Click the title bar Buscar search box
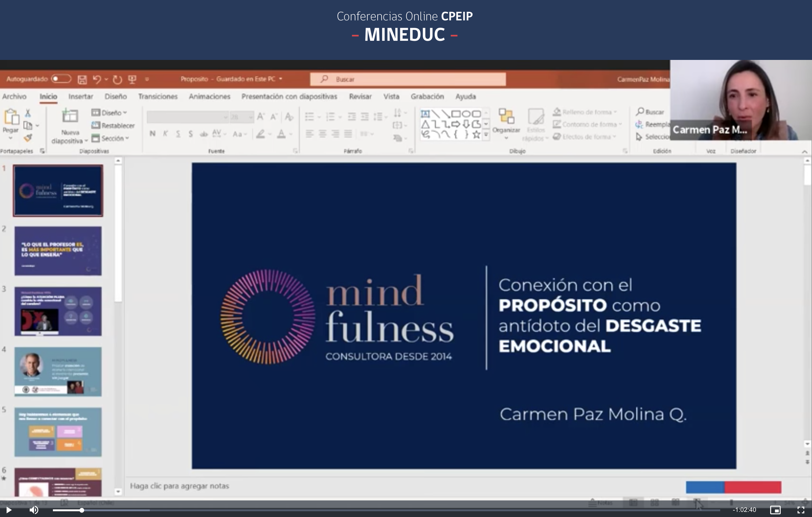 coord(408,79)
